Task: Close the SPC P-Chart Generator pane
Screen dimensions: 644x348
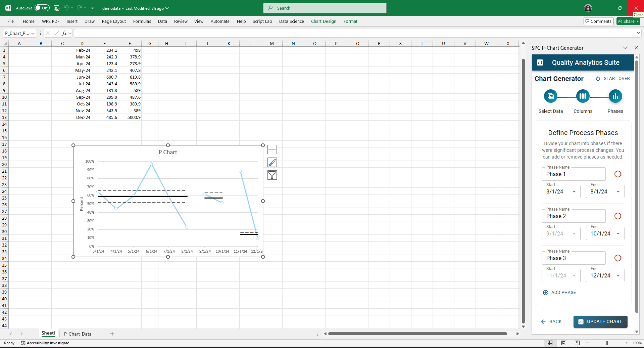Action: click(x=636, y=48)
